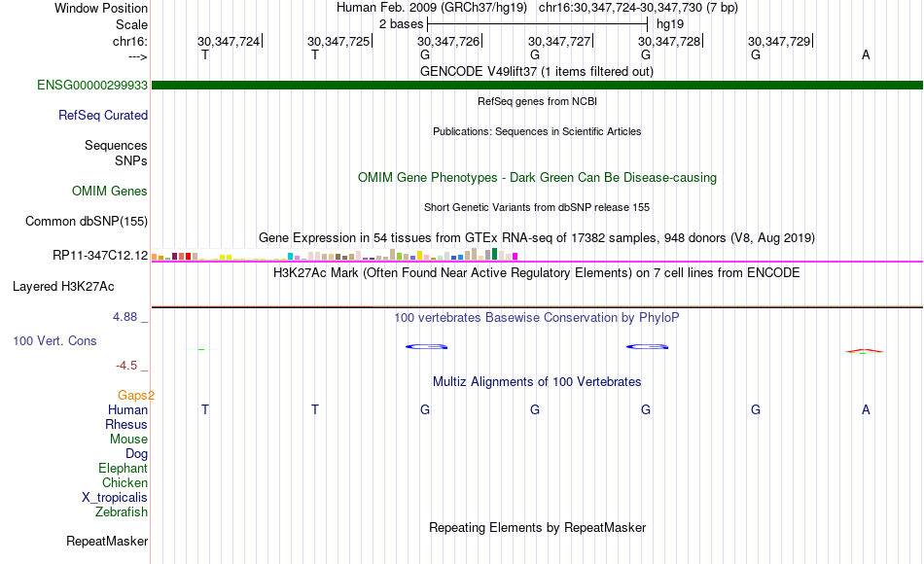Image resolution: width=924 pixels, height=564 pixels.
Task: Select the Mouse species row label
Action: (128, 440)
